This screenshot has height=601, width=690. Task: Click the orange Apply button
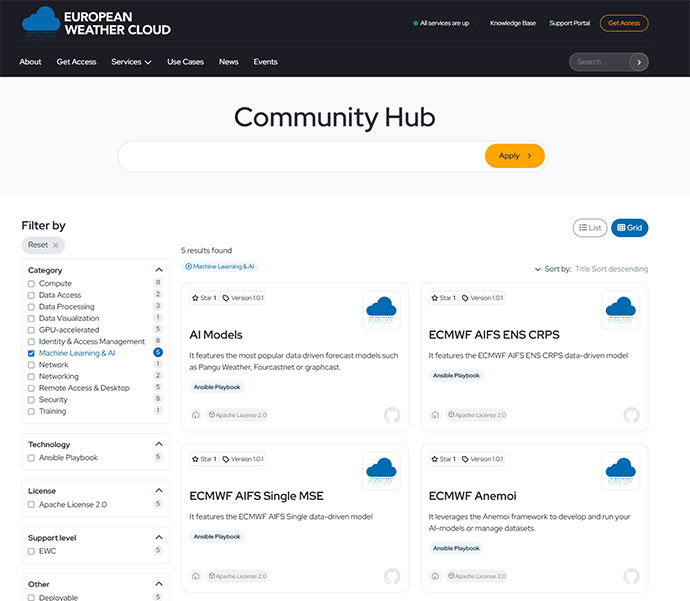coord(514,156)
